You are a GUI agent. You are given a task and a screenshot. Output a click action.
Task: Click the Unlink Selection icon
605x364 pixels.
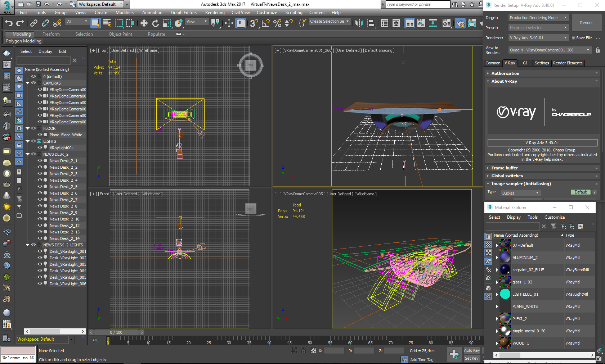(45, 23)
